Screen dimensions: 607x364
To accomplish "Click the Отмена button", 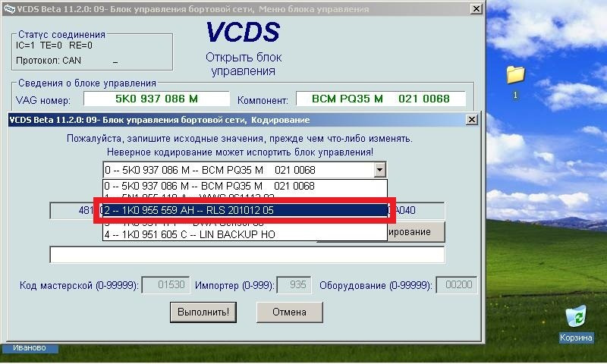I will (x=290, y=312).
